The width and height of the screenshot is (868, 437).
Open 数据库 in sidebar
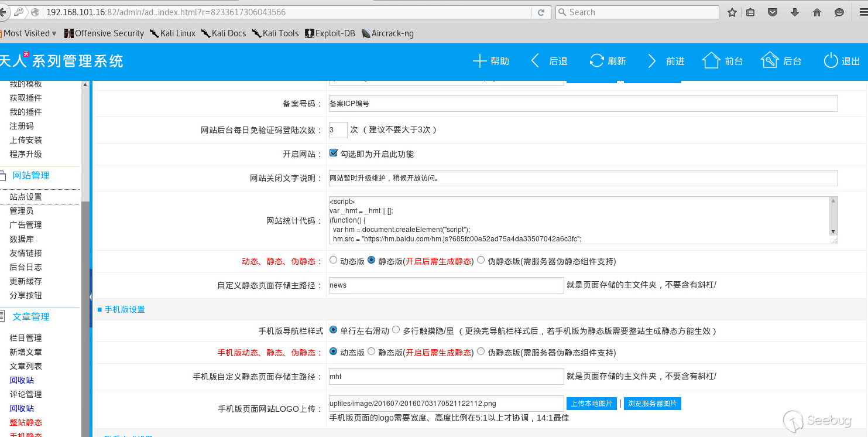tap(22, 239)
